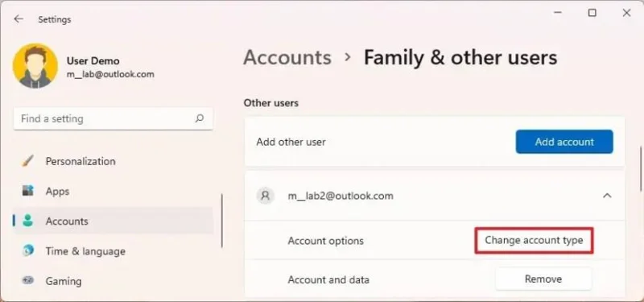Maximize the Settings window
This screenshot has height=302, width=644.
pyautogui.click(x=592, y=13)
